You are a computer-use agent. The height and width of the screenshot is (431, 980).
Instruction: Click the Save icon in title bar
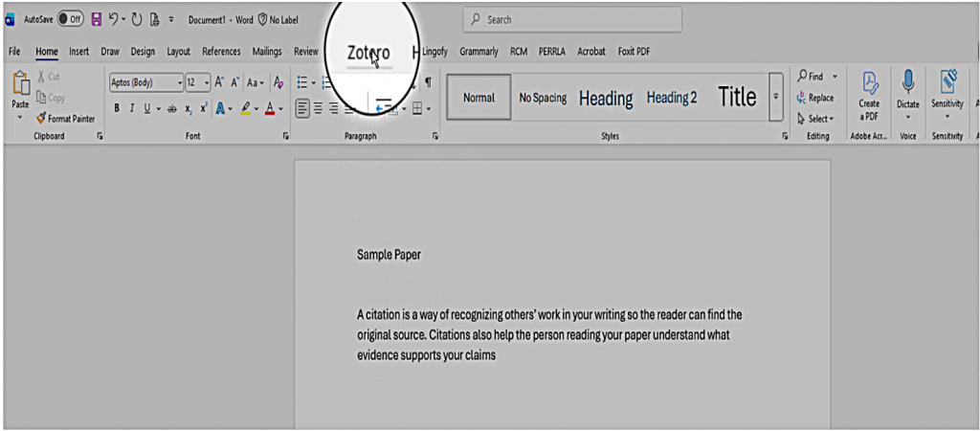click(x=96, y=19)
